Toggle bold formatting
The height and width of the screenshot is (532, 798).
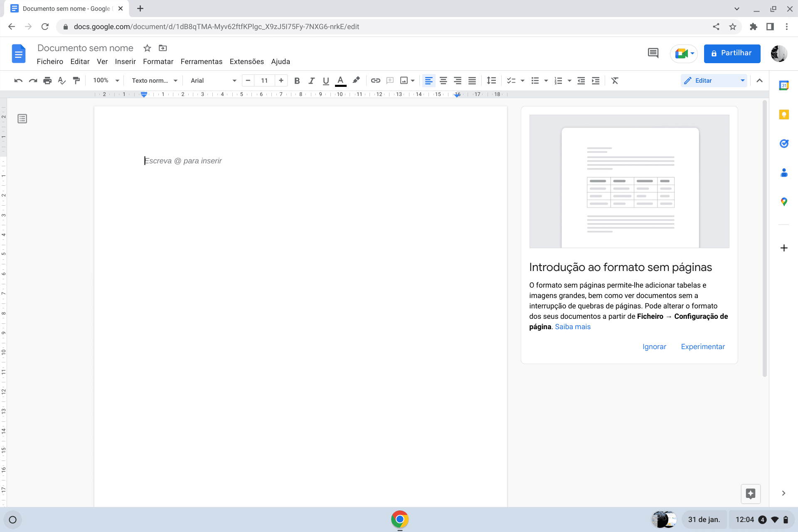[297, 81]
